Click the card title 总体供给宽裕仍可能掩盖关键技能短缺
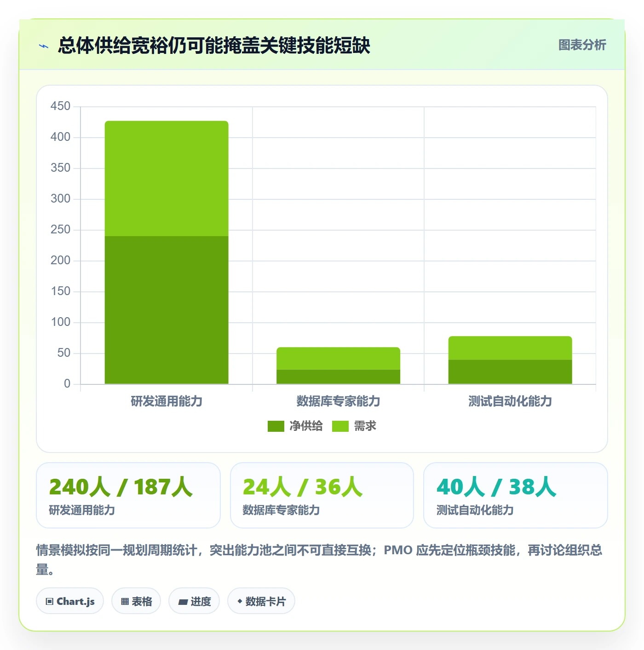This screenshot has height=650, width=644. (214, 46)
